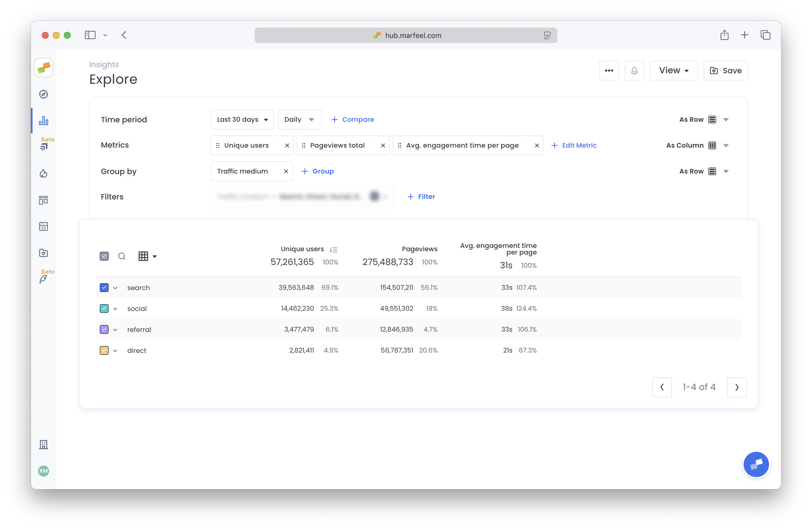The height and width of the screenshot is (530, 812).
Task: Expand the referral row chevron
Action: click(115, 330)
